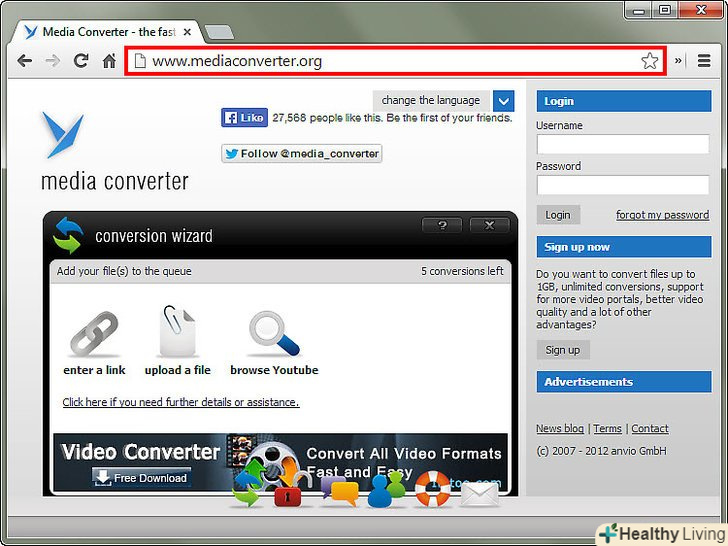The width and height of the screenshot is (728, 546).
Task: Expand the change the language dropdown arrow
Action: coord(503,100)
